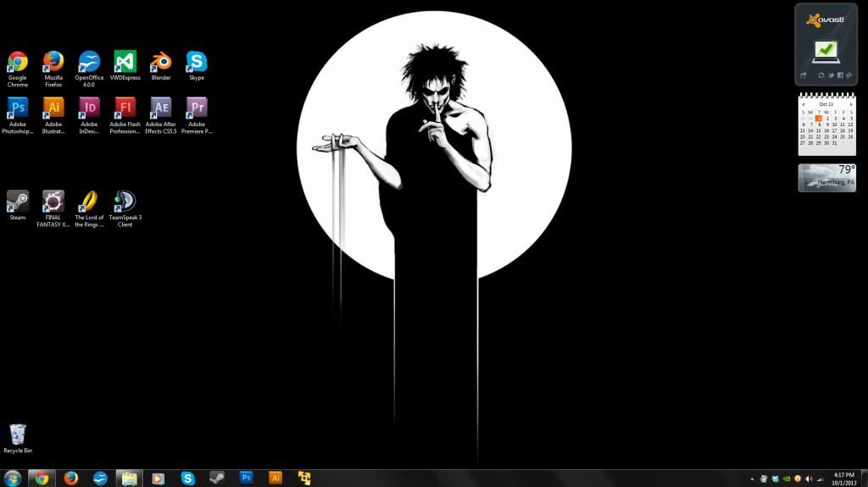868x487 pixels.
Task: Click the Show desktop strip
Action: [x=864, y=479]
